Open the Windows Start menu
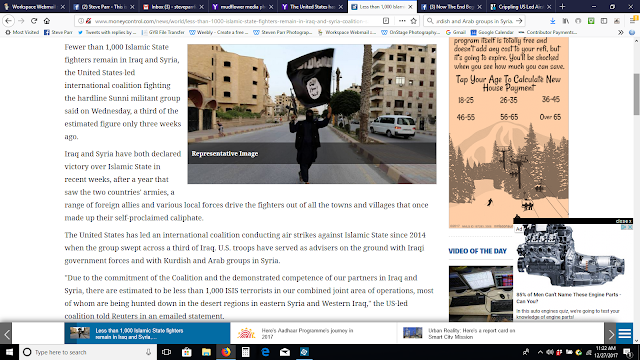This screenshot has height=360, width=640. tap(9, 352)
